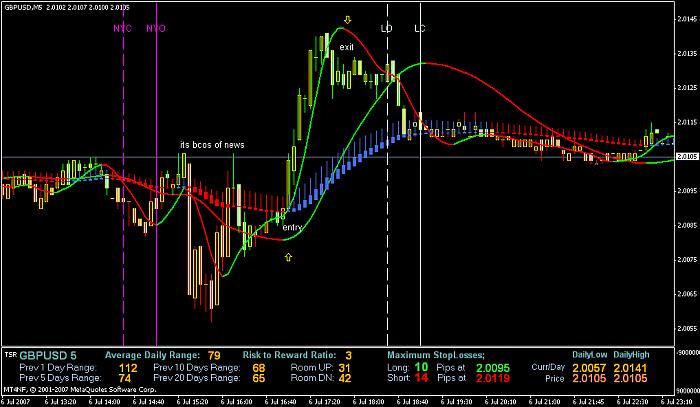Click the DailyLow column header
The height and width of the screenshot is (407, 700).
click(590, 355)
